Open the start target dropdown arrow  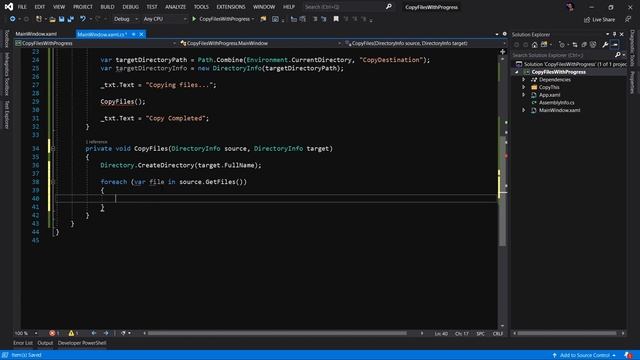[253, 19]
